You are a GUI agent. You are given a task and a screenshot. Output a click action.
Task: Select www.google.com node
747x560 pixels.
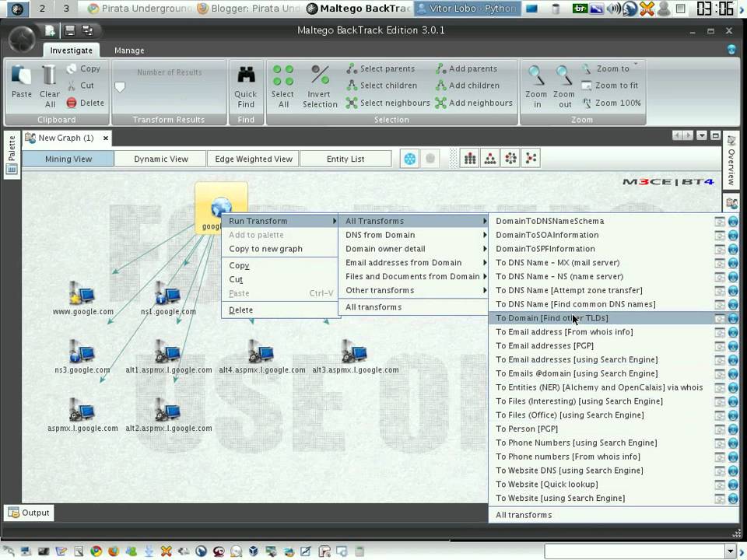tap(82, 298)
